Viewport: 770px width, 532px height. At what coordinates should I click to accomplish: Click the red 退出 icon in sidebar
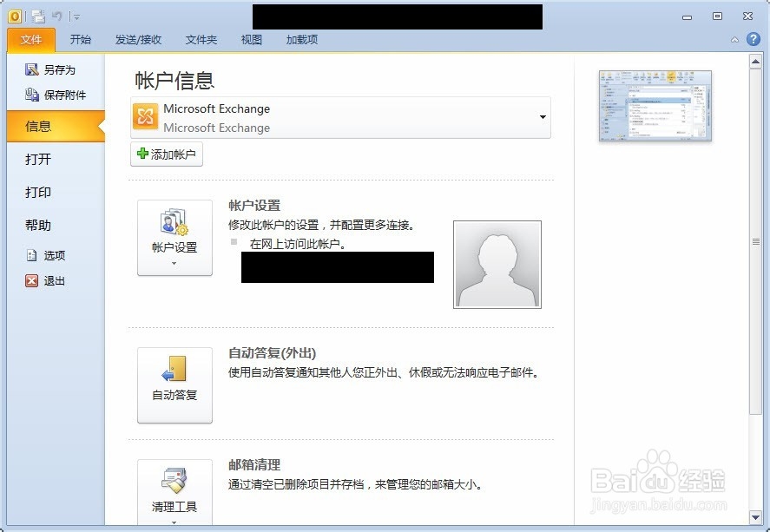coord(31,280)
